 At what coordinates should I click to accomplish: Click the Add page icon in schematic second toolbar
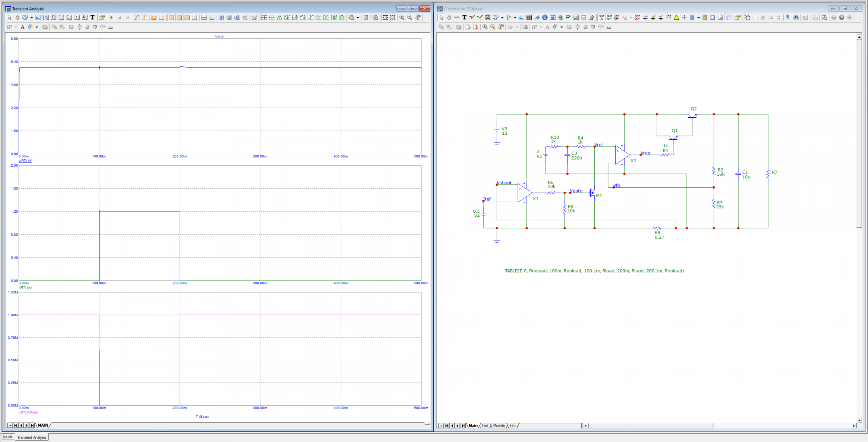point(468,27)
